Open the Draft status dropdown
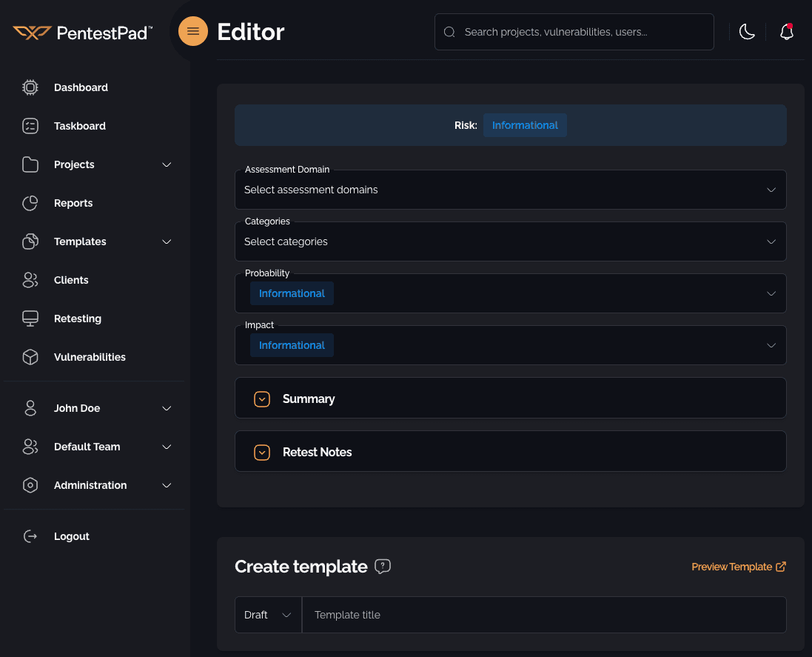Viewport: 812px width, 657px height. [x=267, y=615]
